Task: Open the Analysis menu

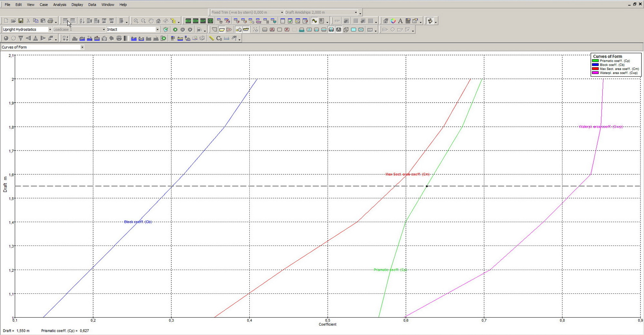Action: (60, 5)
